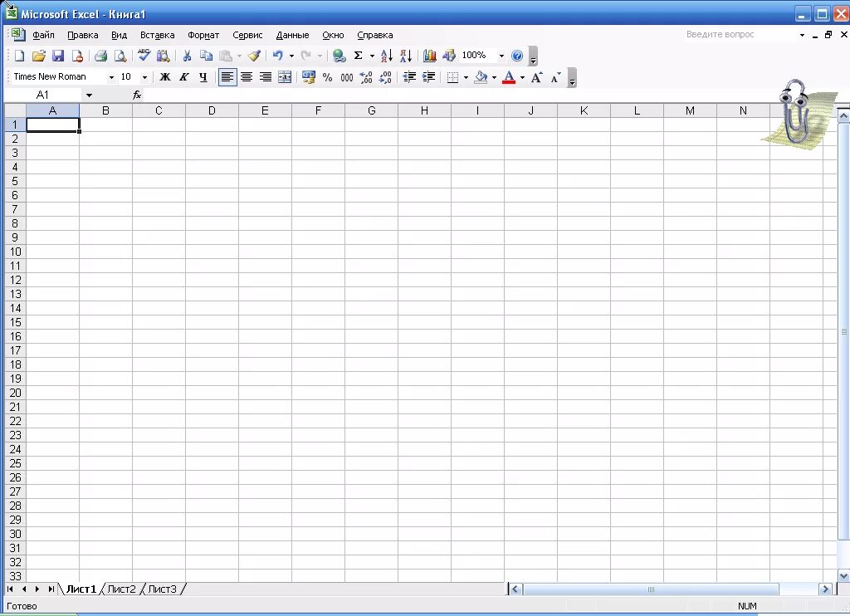Toggle center alignment
The width and height of the screenshot is (850, 616).
246,77
